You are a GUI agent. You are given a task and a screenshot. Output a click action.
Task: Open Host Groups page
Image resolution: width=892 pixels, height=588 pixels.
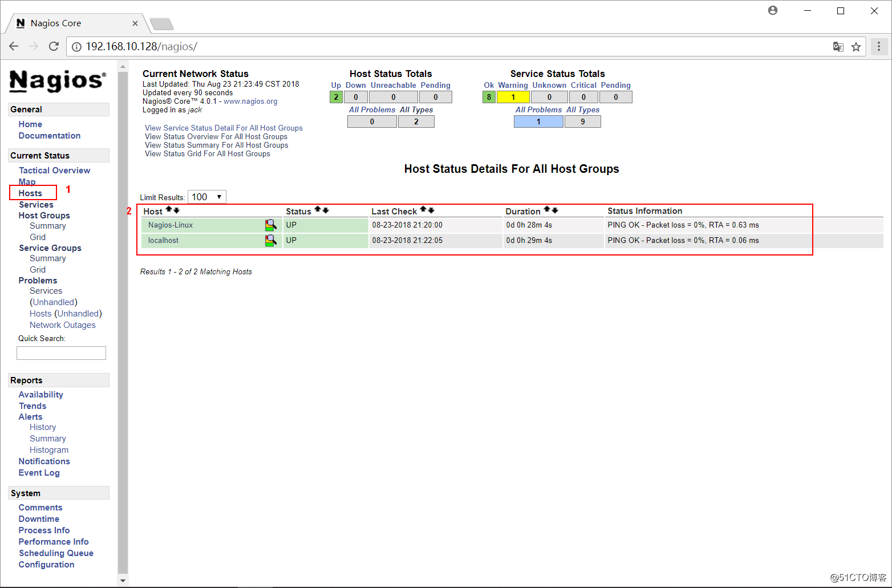pos(44,216)
